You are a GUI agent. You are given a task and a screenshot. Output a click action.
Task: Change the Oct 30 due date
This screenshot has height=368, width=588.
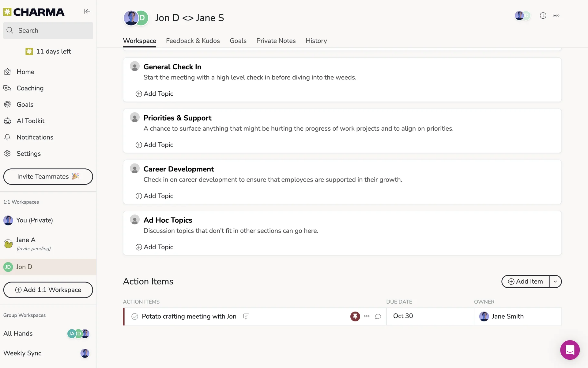403,316
